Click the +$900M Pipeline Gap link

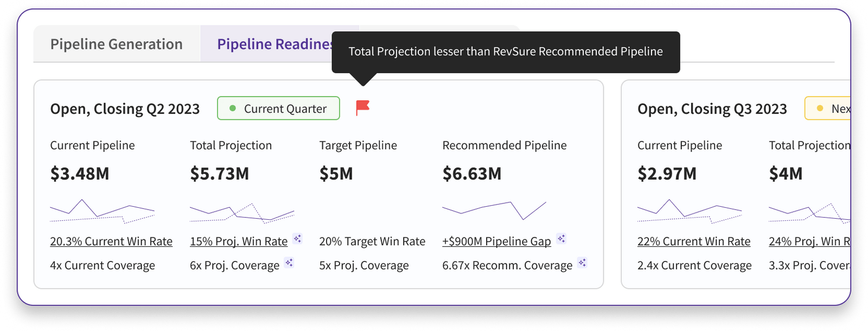[496, 240]
